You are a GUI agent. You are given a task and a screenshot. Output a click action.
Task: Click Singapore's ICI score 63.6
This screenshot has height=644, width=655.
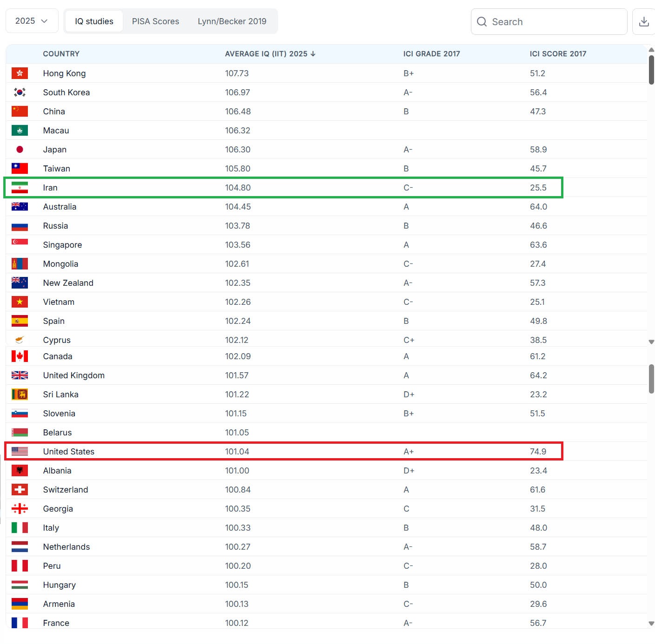coord(538,245)
